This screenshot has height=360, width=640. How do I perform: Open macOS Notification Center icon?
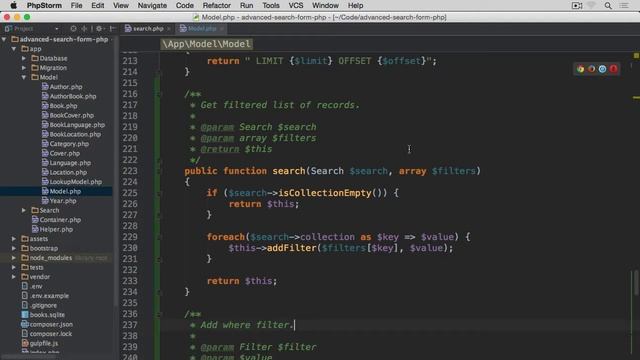click(x=624, y=6)
